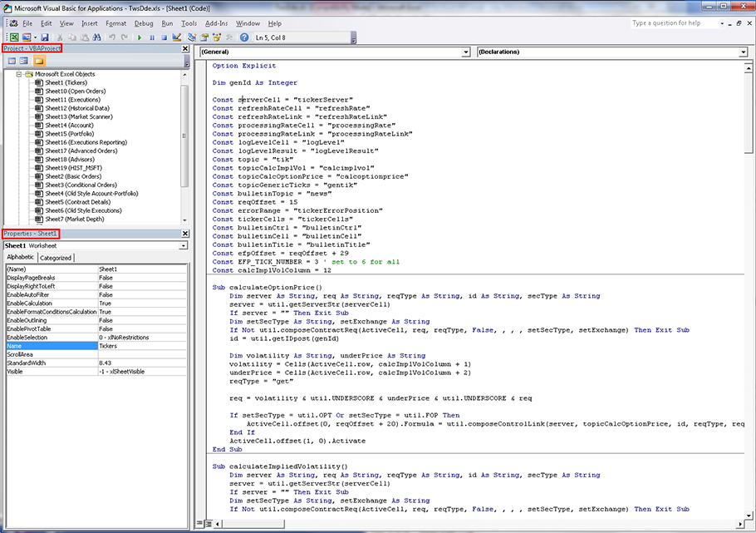Screen dimensions: 756x533
Task: Click the Redo arrow icon
Action: click(x=125, y=37)
